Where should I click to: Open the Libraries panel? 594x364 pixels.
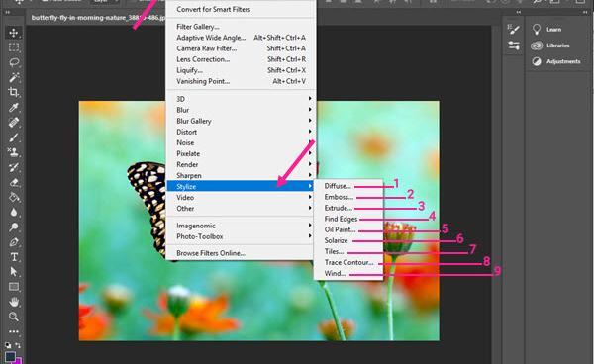pos(550,45)
